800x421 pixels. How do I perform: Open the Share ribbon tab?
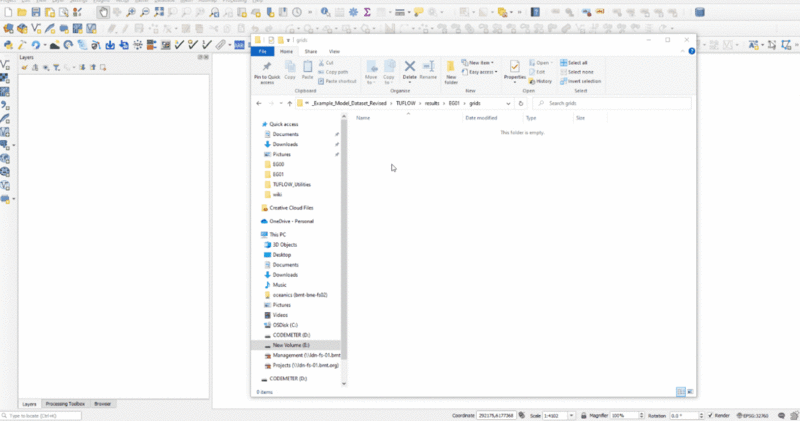click(x=311, y=51)
